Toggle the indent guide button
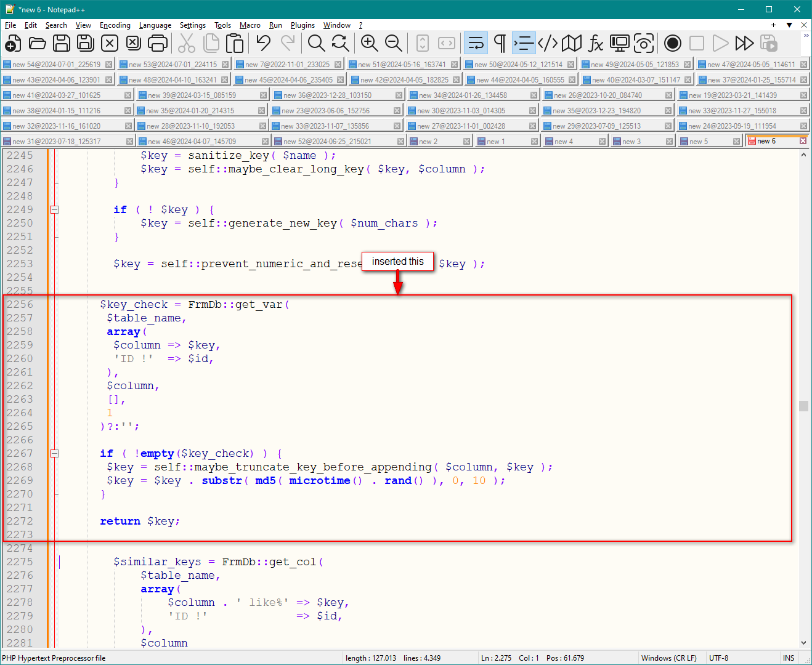This screenshot has width=812, height=665. (x=524, y=43)
